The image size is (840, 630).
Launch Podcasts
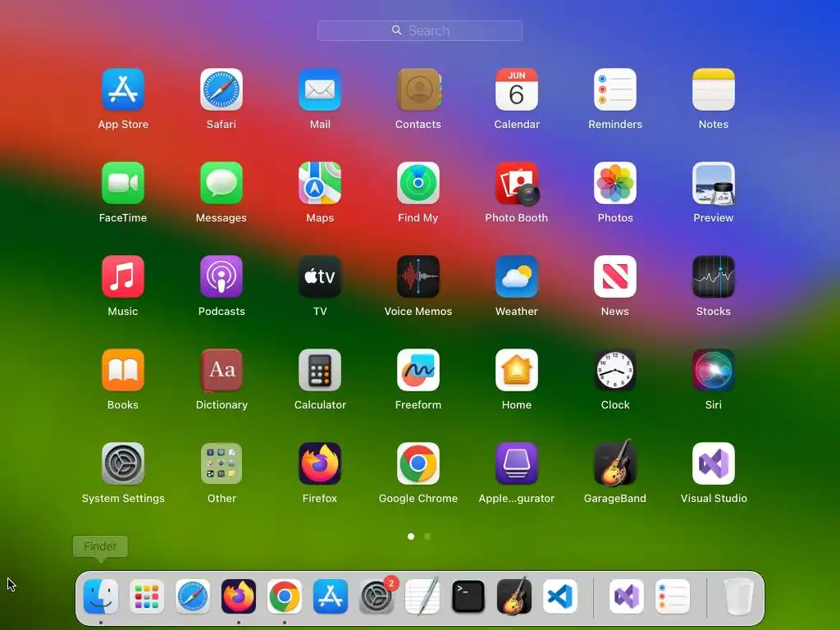[x=221, y=276]
